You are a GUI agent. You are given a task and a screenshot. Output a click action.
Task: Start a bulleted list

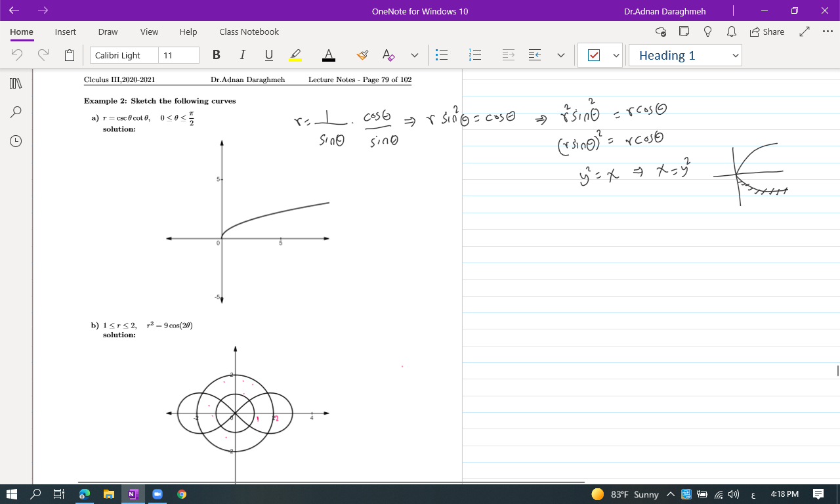pyautogui.click(x=442, y=55)
